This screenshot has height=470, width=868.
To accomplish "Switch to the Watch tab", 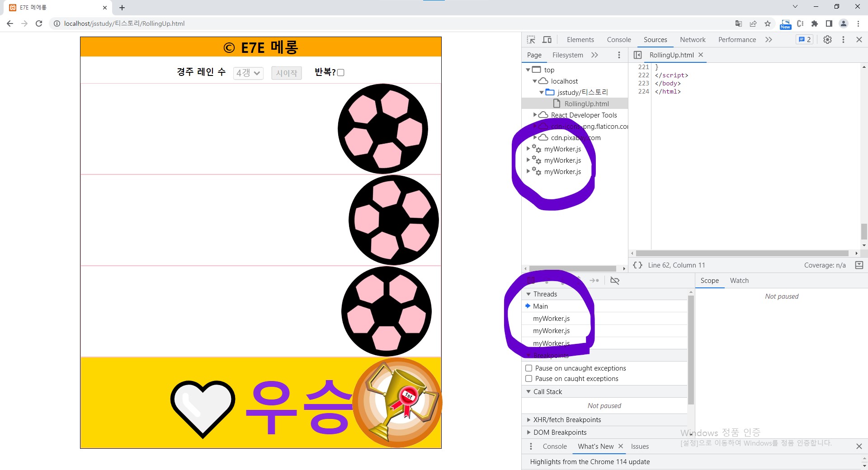I will [x=739, y=281].
